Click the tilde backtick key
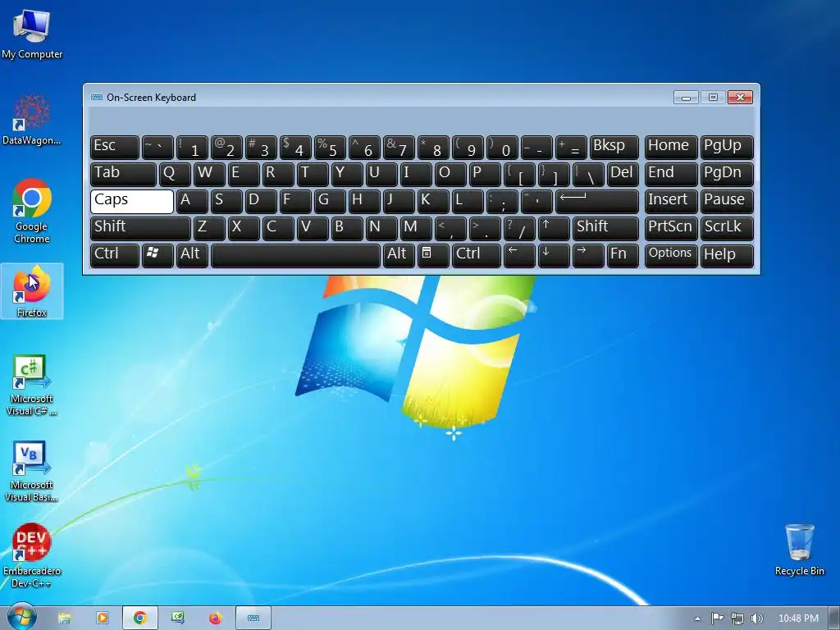840x630 pixels. pos(157,148)
